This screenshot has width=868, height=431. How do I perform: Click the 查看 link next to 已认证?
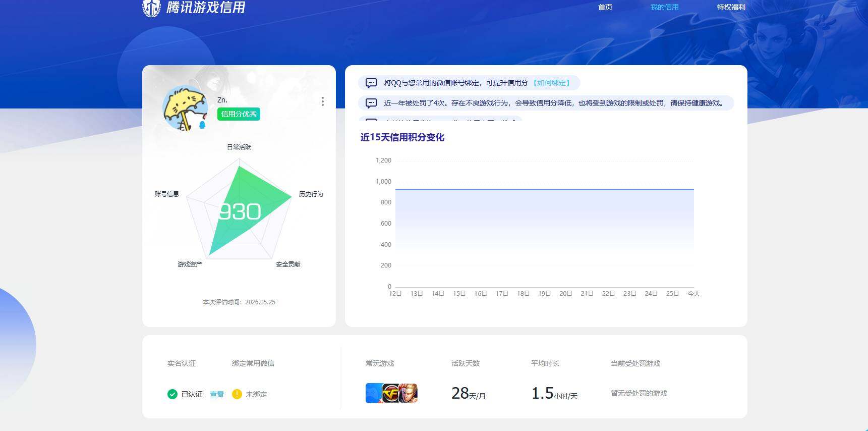click(217, 394)
